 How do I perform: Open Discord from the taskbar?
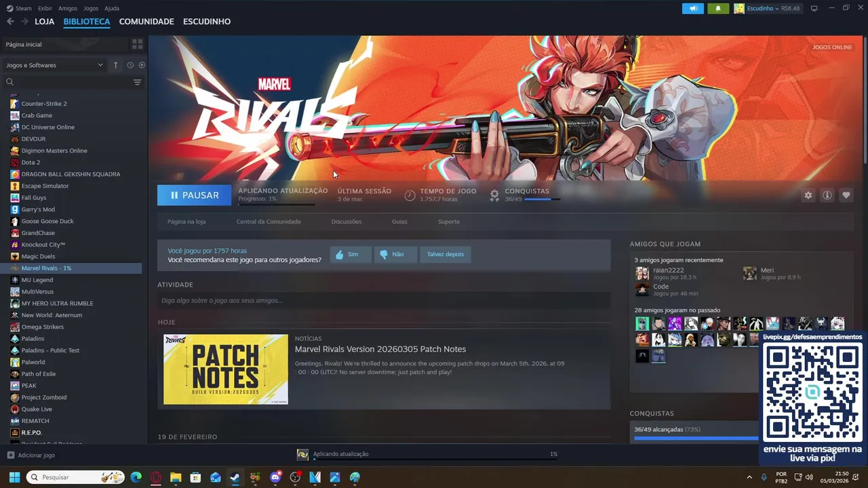pos(275,477)
